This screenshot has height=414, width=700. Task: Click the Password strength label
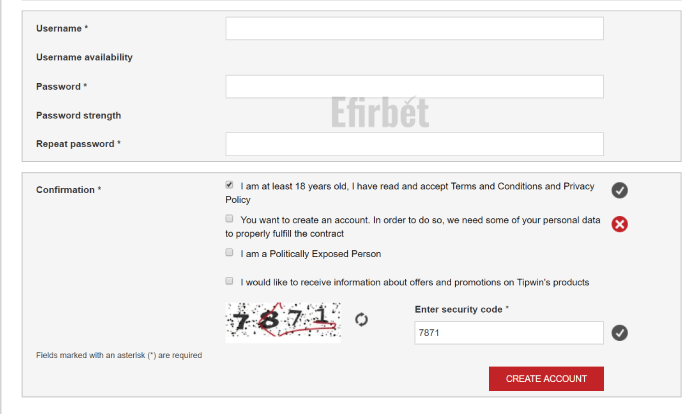(79, 115)
